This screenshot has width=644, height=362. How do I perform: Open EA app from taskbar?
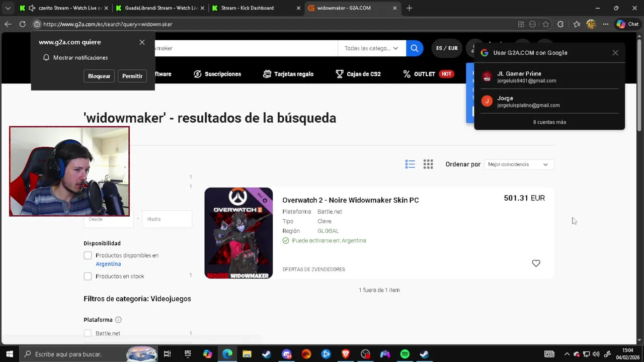(306, 354)
